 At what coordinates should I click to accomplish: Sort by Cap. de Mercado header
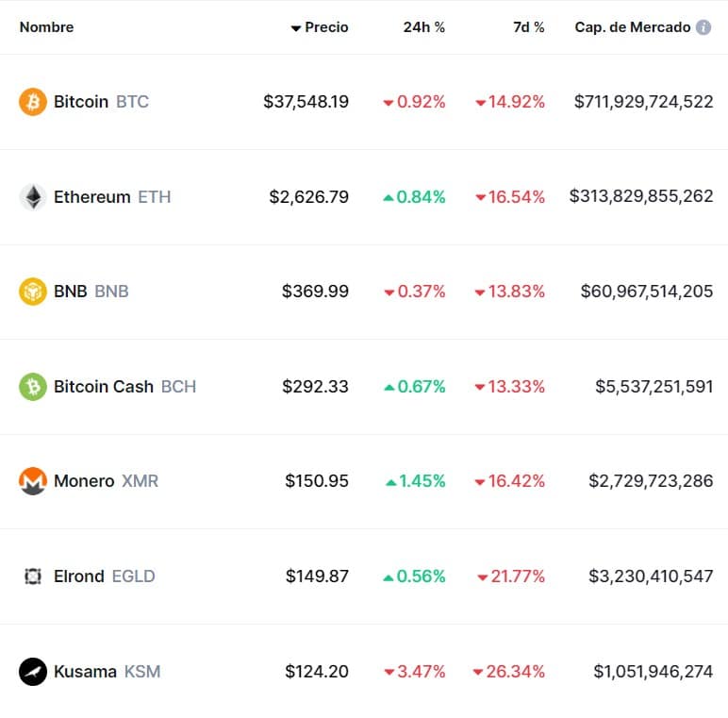(633, 27)
